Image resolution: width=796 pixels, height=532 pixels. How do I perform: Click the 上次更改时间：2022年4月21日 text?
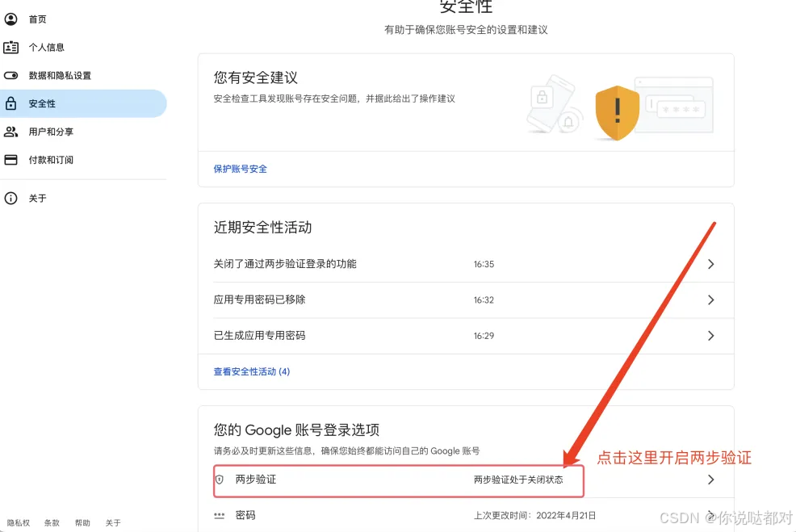coord(534,516)
